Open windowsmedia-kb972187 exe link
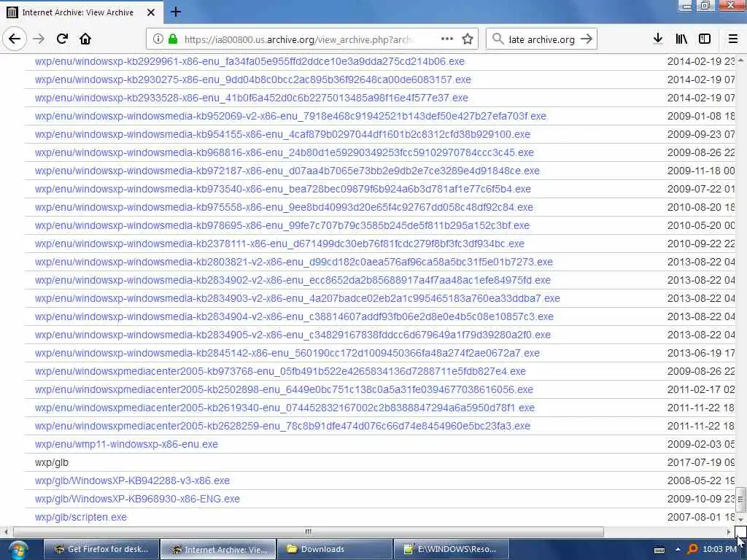 [287, 171]
